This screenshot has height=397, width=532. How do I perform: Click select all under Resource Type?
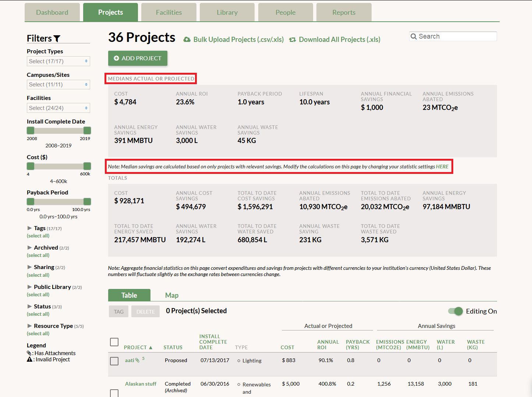38,334
